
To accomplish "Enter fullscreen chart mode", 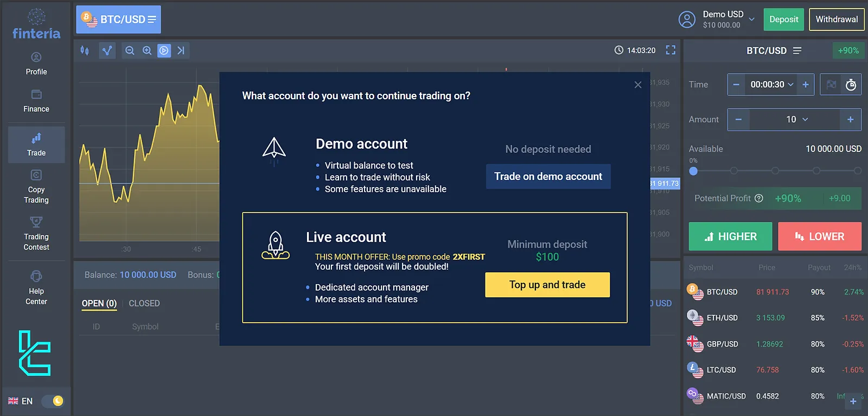I will pyautogui.click(x=671, y=50).
